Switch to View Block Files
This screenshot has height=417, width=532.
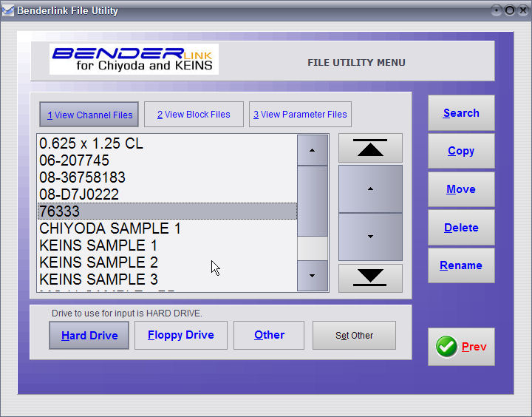(194, 115)
